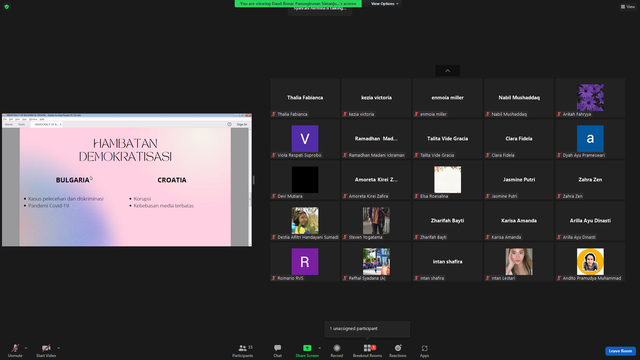
Task: Select Refhal Syadana's photo tile
Action: 376,262
